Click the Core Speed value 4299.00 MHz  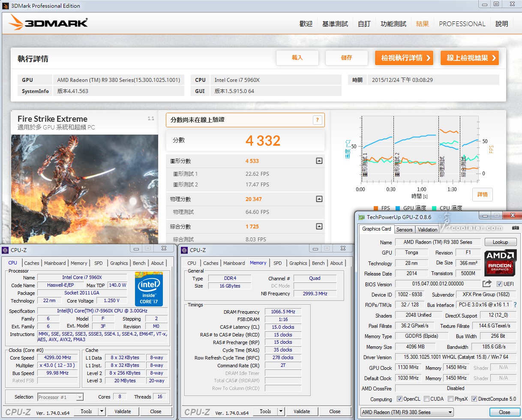point(57,357)
